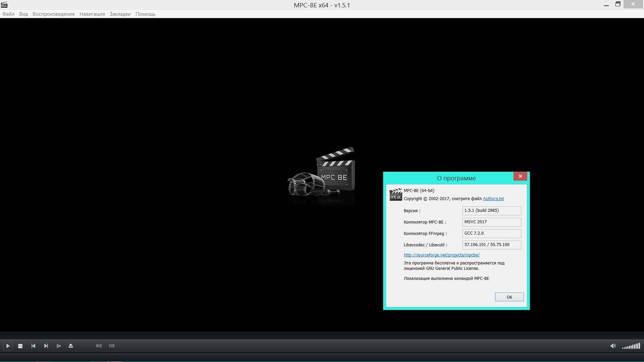Open the Помощь menu

pos(146,14)
